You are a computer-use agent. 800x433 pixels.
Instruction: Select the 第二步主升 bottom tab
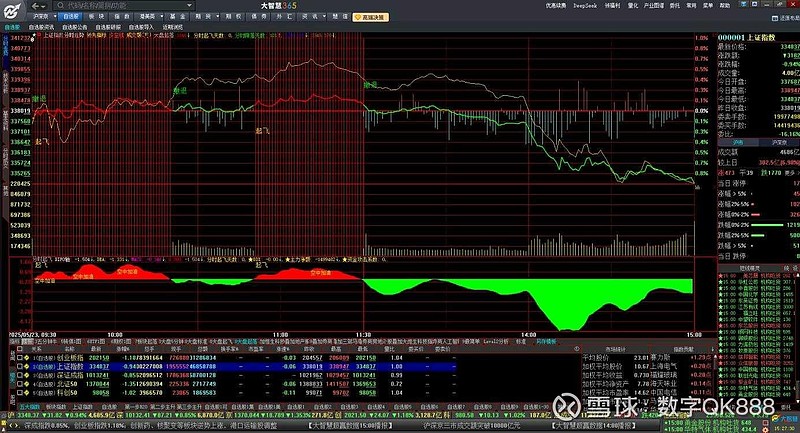163,406
